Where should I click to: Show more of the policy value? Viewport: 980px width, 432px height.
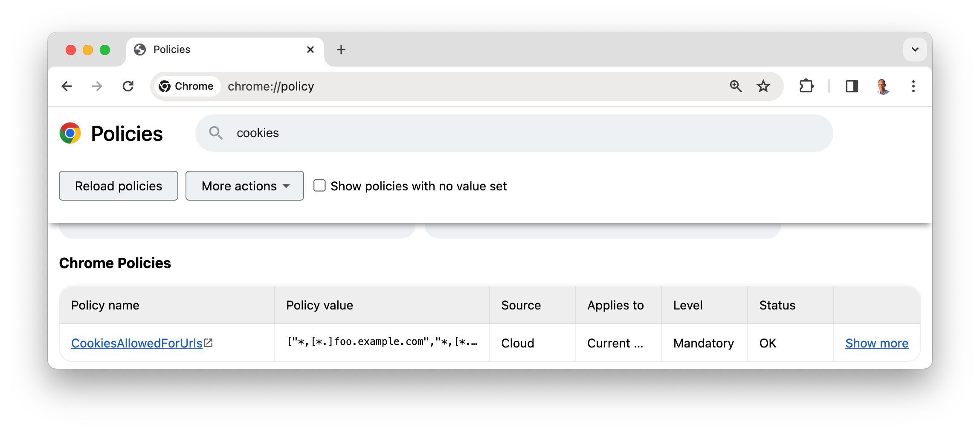877,343
